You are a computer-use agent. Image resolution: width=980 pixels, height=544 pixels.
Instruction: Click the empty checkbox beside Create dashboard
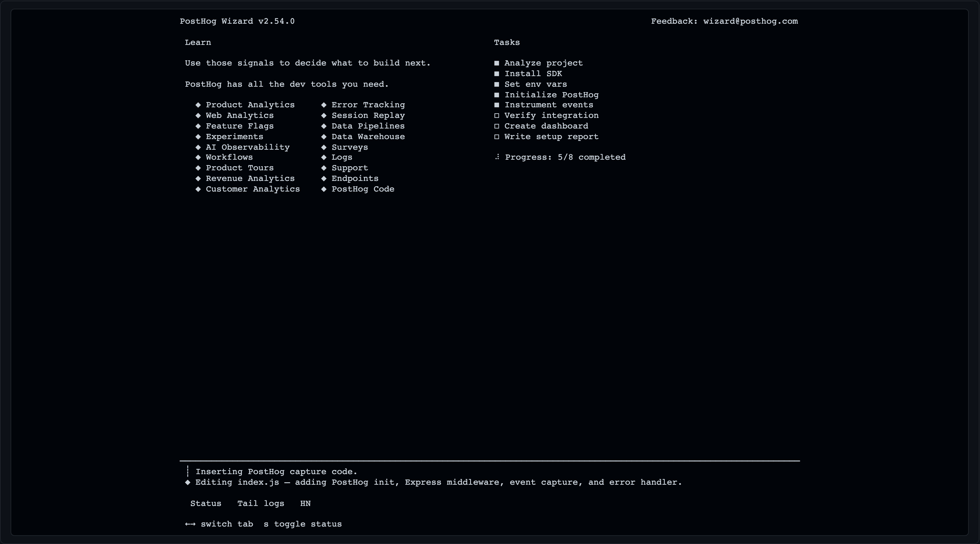coord(497,126)
